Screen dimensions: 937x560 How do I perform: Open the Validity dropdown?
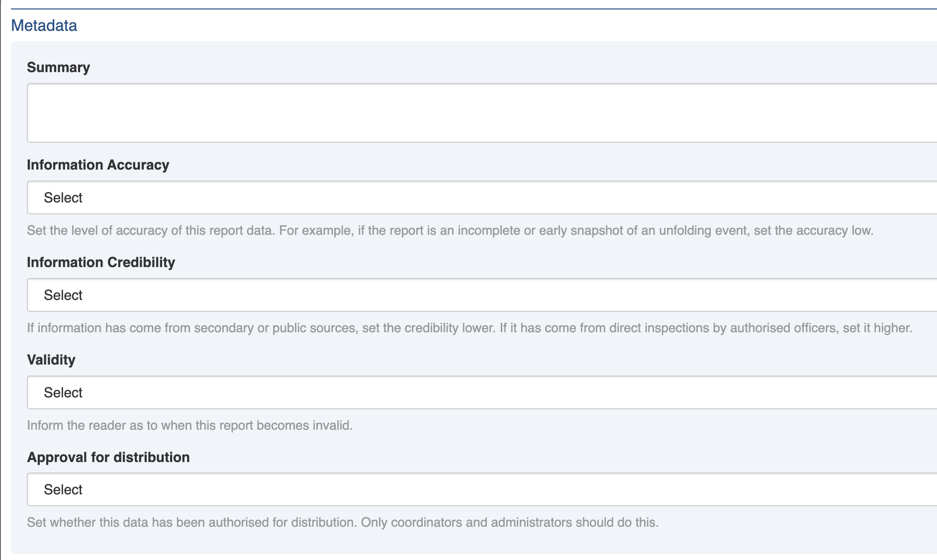tap(481, 392)
